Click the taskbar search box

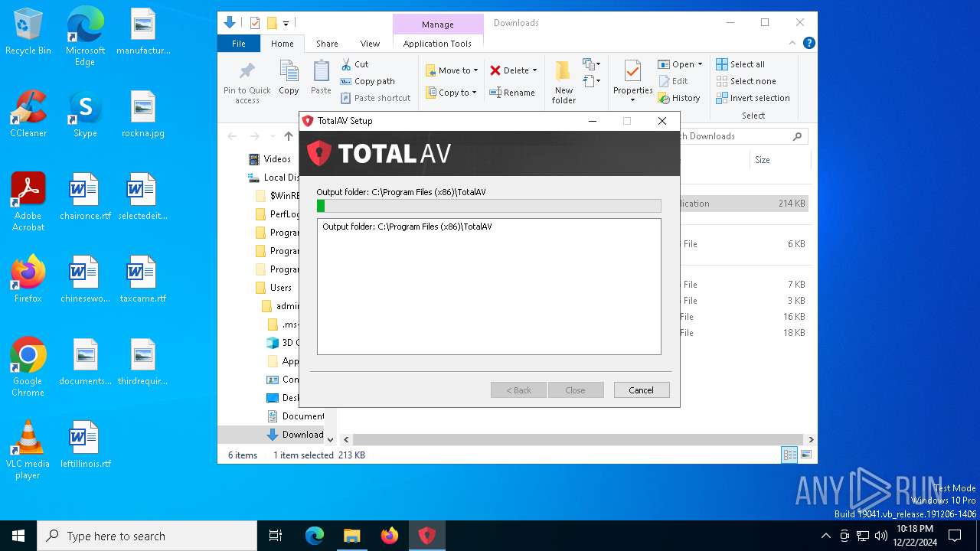coord(147,536)
